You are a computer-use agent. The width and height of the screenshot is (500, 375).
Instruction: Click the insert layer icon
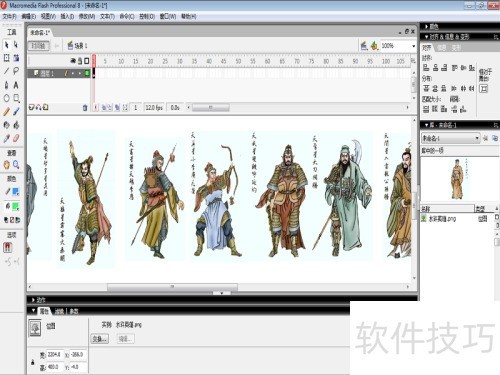coord(32,107)
